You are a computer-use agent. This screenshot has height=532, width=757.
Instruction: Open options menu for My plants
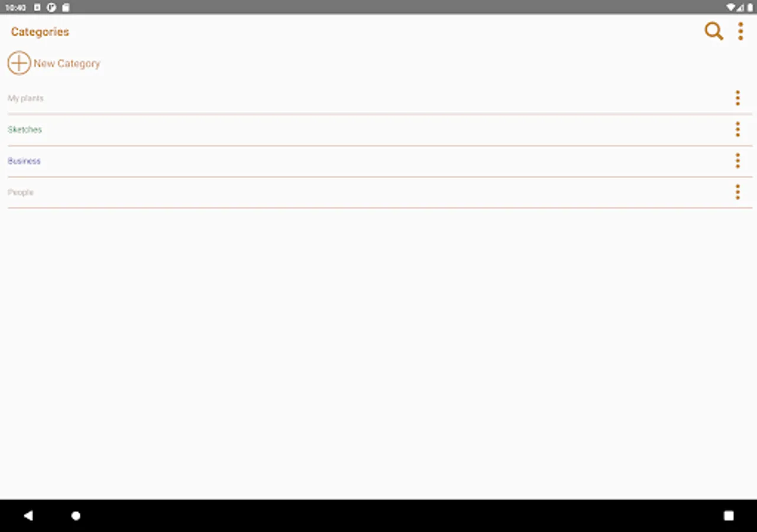point(737,98)
